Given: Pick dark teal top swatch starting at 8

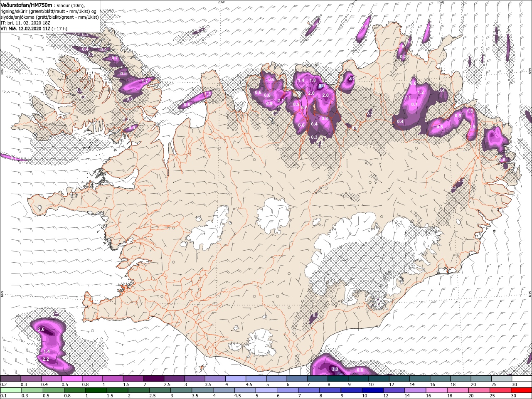Looking at the screenshot, I should 337,379.
